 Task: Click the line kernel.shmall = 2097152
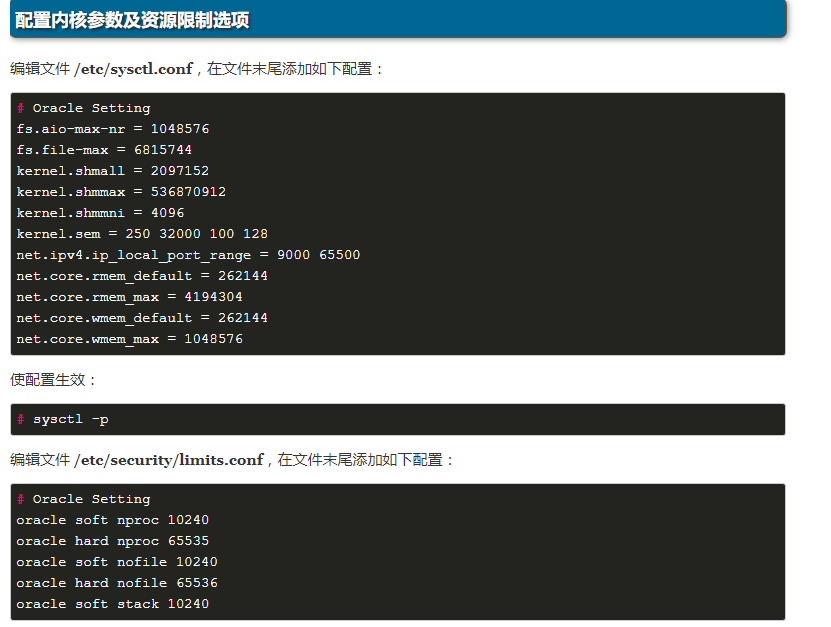point(113,171)
